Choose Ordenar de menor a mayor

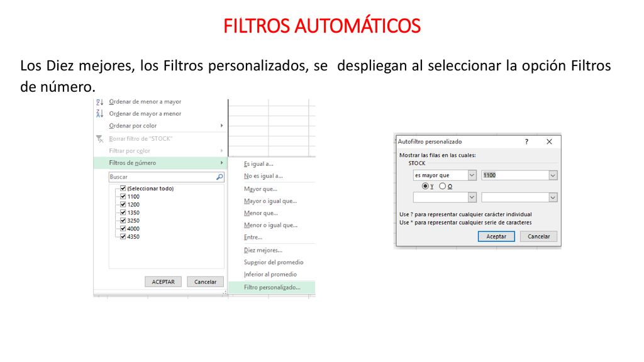pos(145,102)
